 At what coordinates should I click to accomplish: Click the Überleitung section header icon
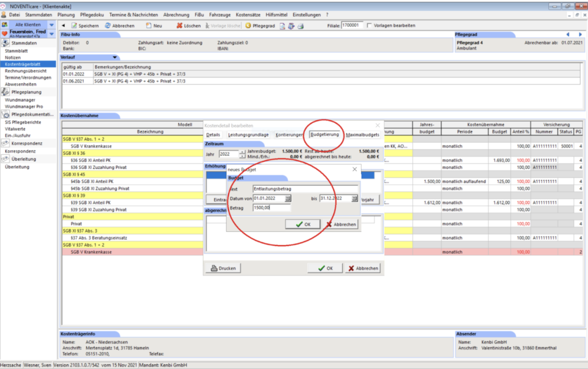point(5,159)
